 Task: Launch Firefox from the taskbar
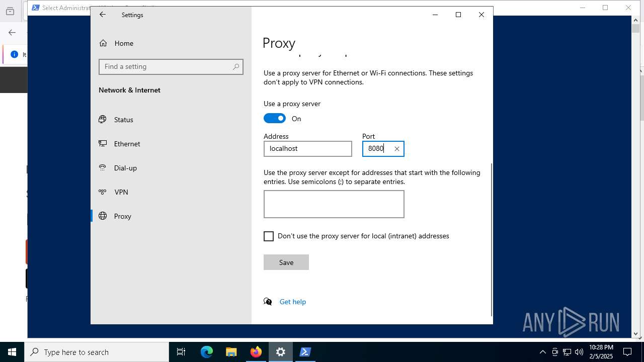[256, 352]
